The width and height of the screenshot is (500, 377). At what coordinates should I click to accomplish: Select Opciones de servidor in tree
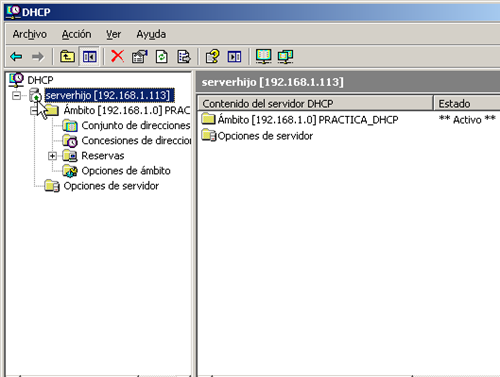(x=111, y=186)
